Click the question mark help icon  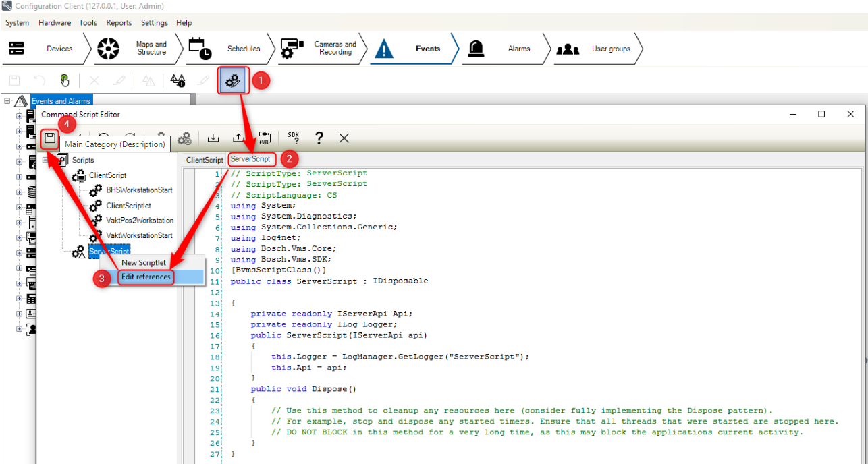coord(319,138)
